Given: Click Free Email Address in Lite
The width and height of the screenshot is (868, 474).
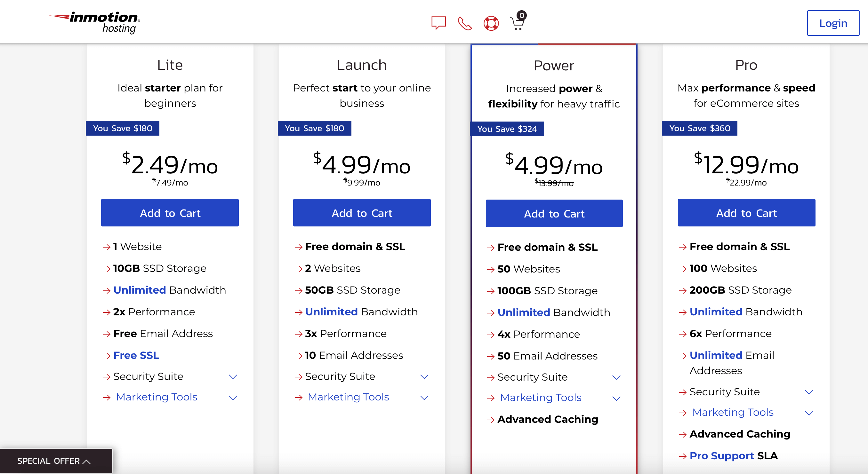Looking at the screenshot, I should coord(163,333).
